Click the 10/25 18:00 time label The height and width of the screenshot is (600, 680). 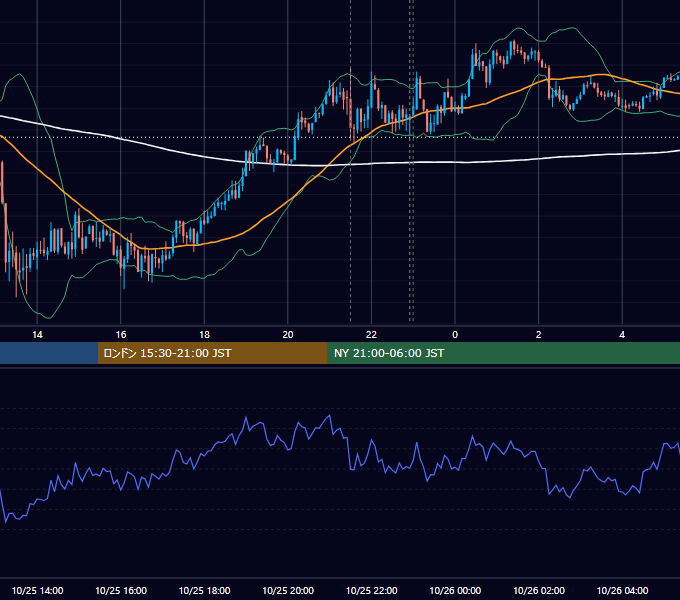204,590
